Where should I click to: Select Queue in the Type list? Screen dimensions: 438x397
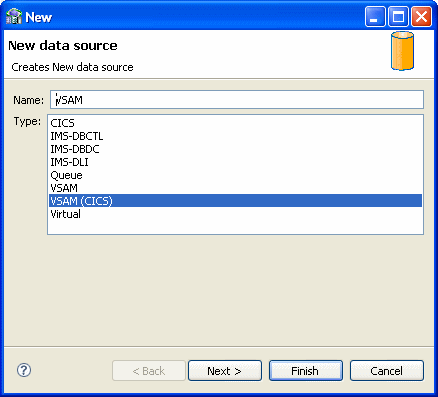click(235, 175)
